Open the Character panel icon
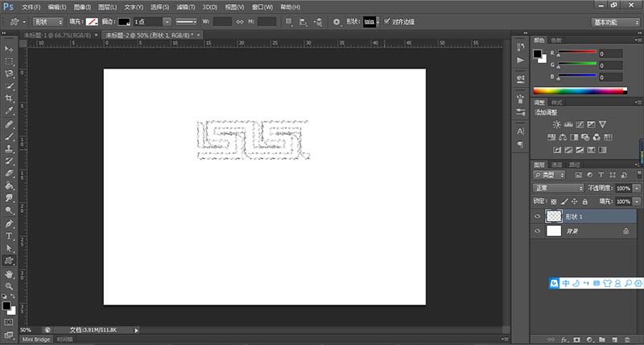The width and height of the screenshot is (644, 345). click(x=520, y=131)
